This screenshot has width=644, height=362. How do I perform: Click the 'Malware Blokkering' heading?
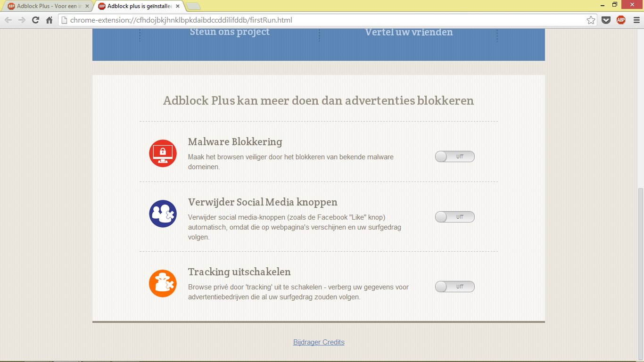(235, 142)
